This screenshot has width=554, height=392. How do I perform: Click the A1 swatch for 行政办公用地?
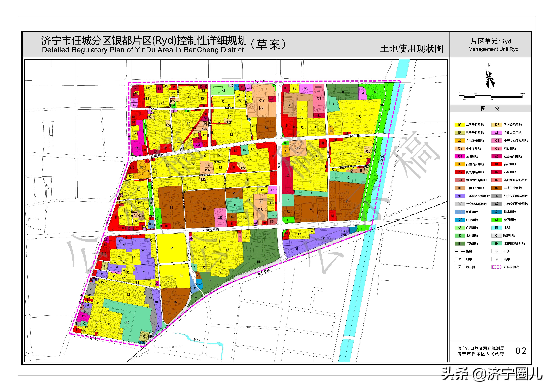pos(497,133)
